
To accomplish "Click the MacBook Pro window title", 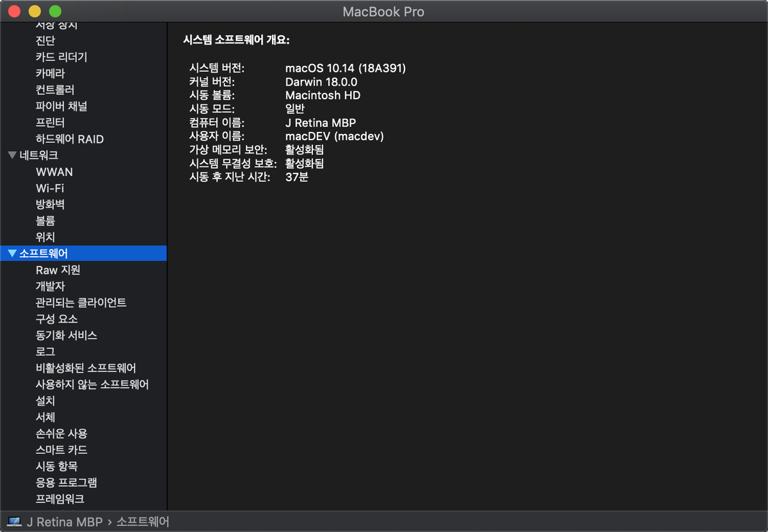I will (x=383, y=12).
